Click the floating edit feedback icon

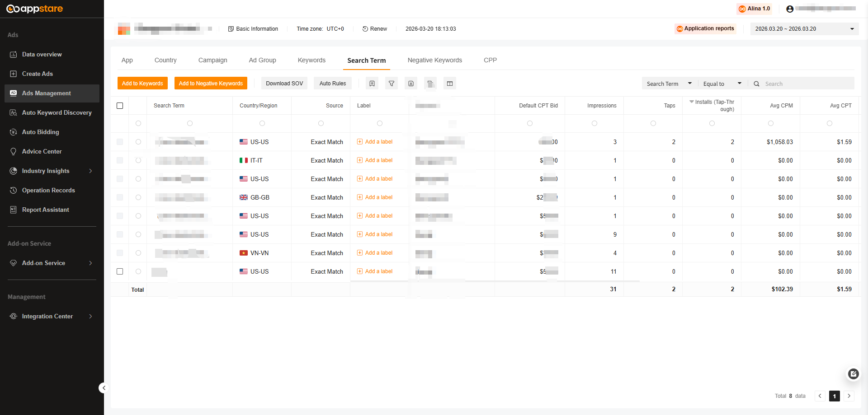[x=853, y=373]
